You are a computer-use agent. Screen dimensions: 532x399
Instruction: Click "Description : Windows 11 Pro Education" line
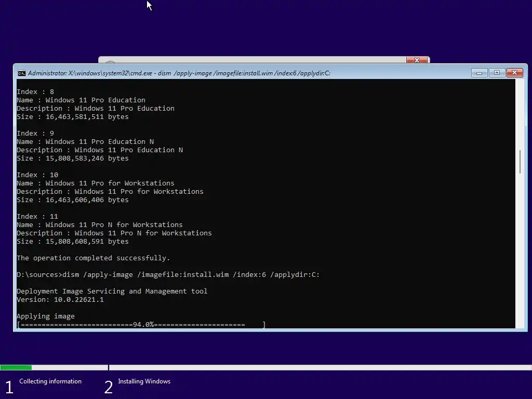(96, 109)
